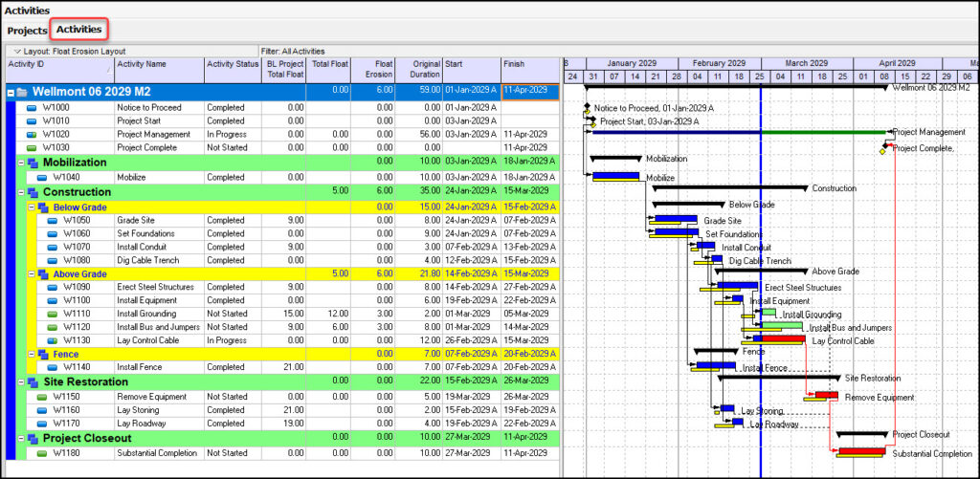The width and height of the screenshot is (980, 479).
Task: Click the W1140 activity icon
Action: (x=52, y=368)
